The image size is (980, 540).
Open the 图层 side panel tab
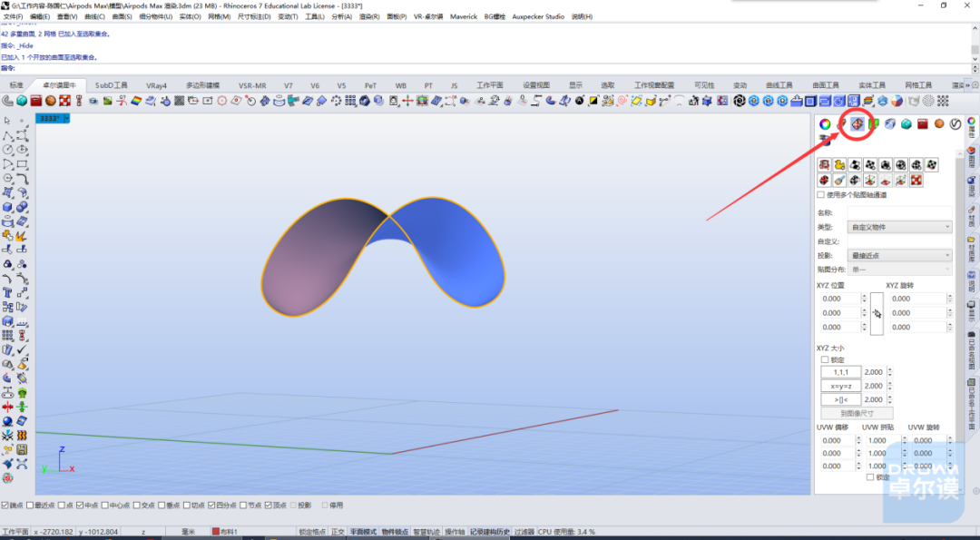tap(972, 156)
